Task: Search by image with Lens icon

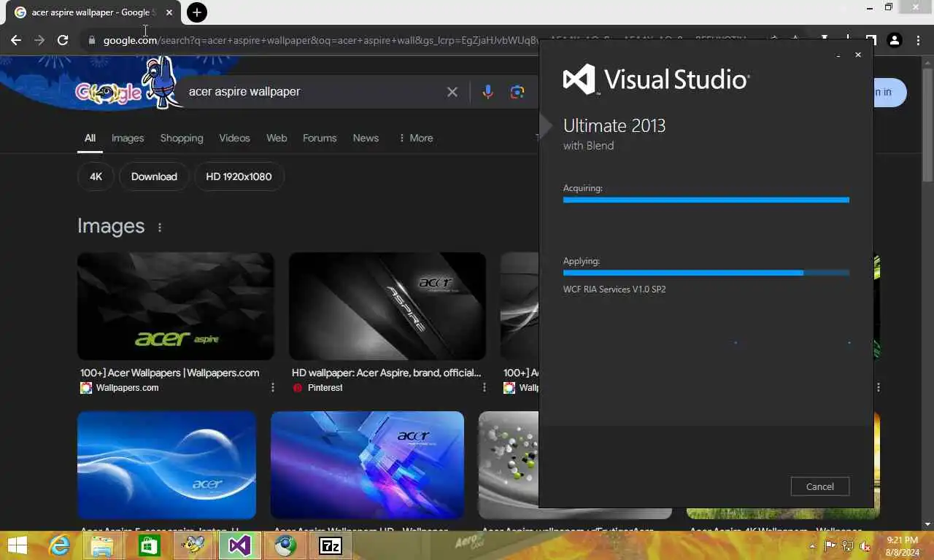Action: [517, 92]
